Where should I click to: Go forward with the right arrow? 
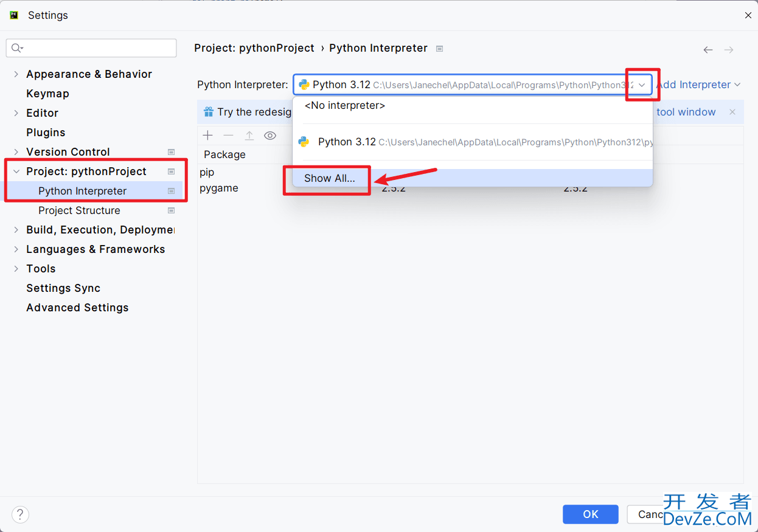point(729,50)
